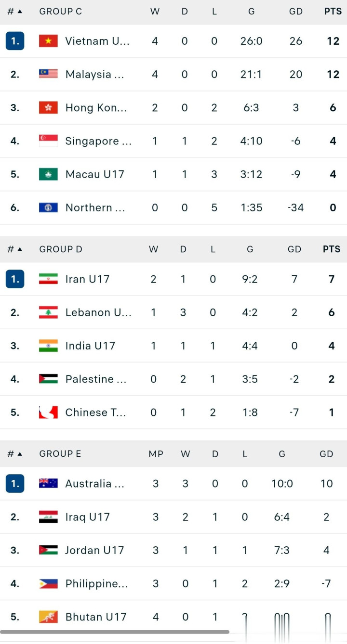The width and height of the screenshot is (347, 644).
Task: Open the Jordan U17 team link
Action: tap(94, 550)
